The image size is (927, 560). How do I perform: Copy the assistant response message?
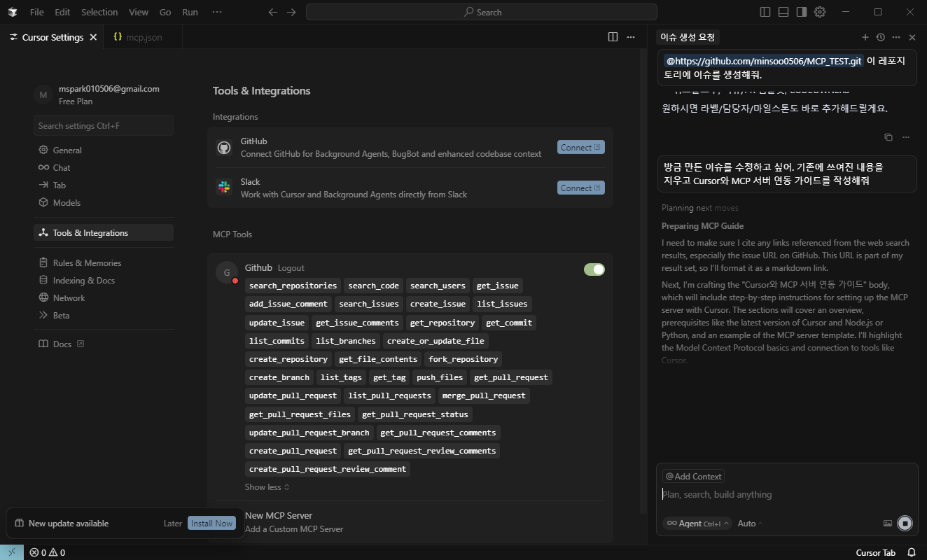[x=888, y=137]
